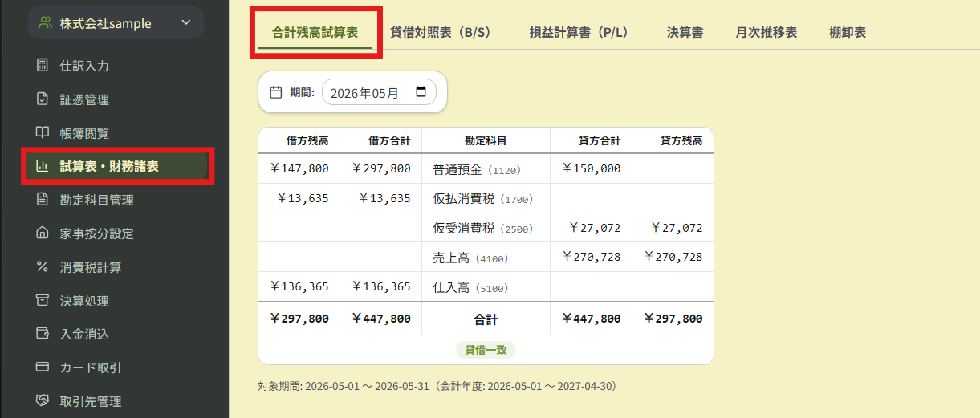Click the ￥270,728 credit total for 売上高
The width and height of the screenshot is (980, 418).
591,257
